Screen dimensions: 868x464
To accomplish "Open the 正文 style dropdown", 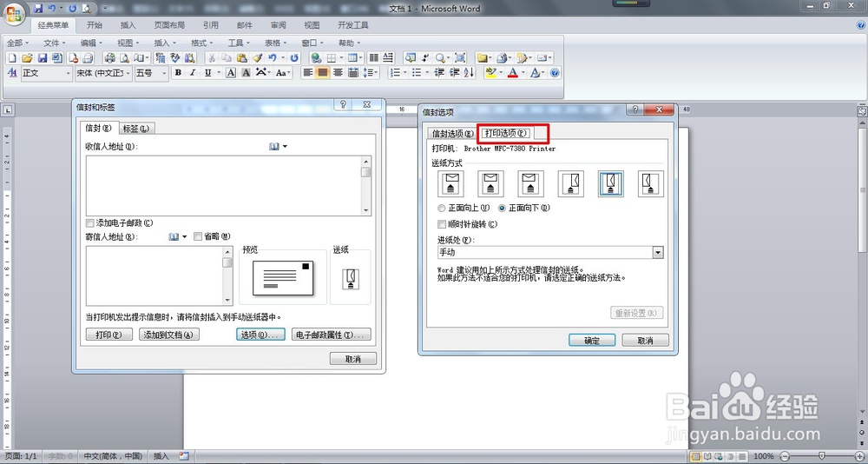I will click(x=68, y=73).
